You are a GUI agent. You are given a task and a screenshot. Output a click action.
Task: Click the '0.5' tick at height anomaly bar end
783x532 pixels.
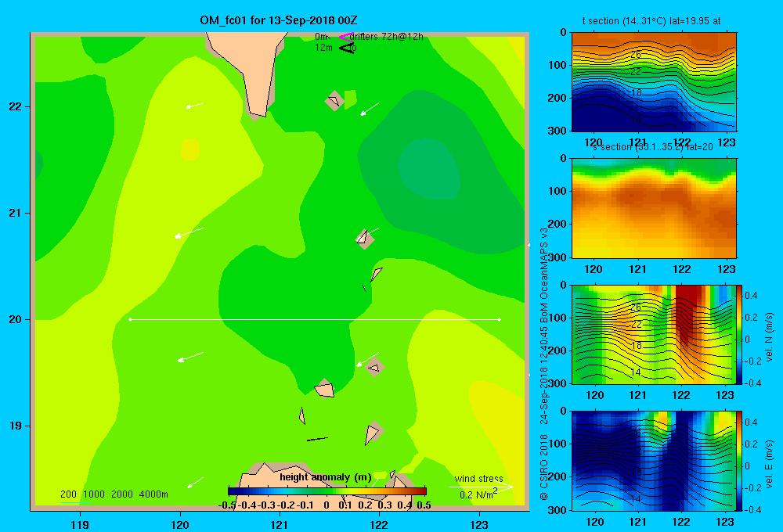(x=424, y=505)
